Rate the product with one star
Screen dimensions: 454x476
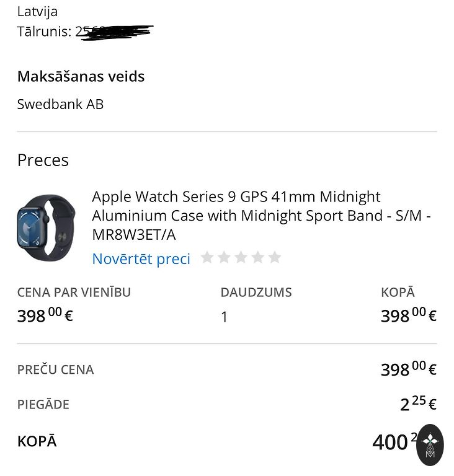[208, 258]
